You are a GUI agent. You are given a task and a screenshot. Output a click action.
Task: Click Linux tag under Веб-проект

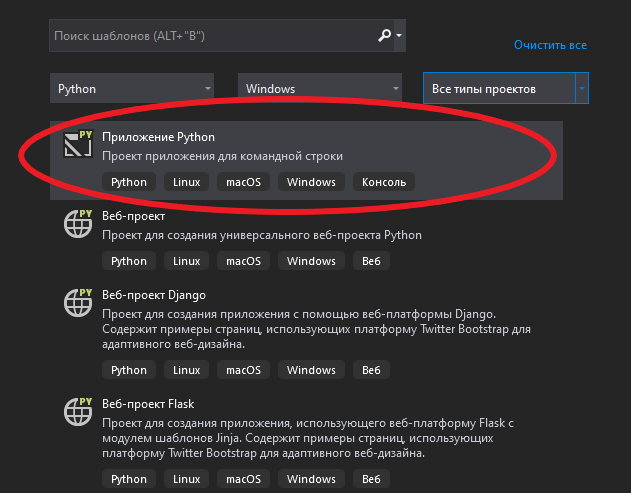pos(186,261)
